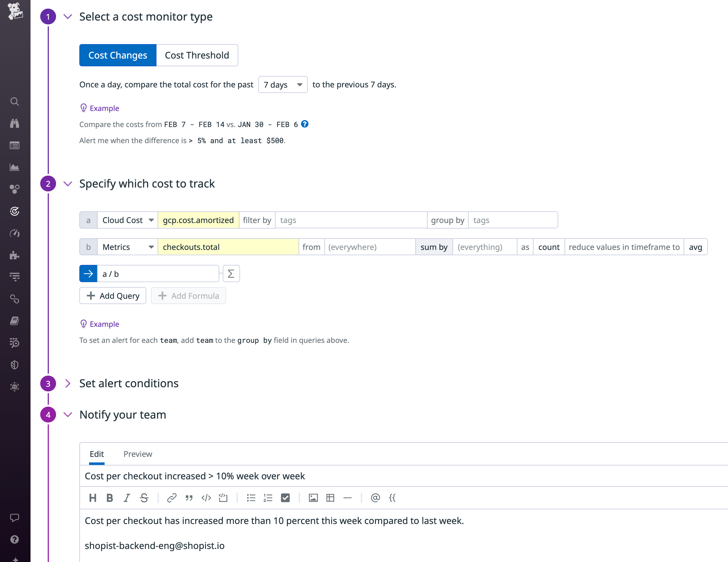Screen dimensions: 728x562
Task: Toggle bold formatting in the editor
Action: pyautogui.click(x=110, y=498)
